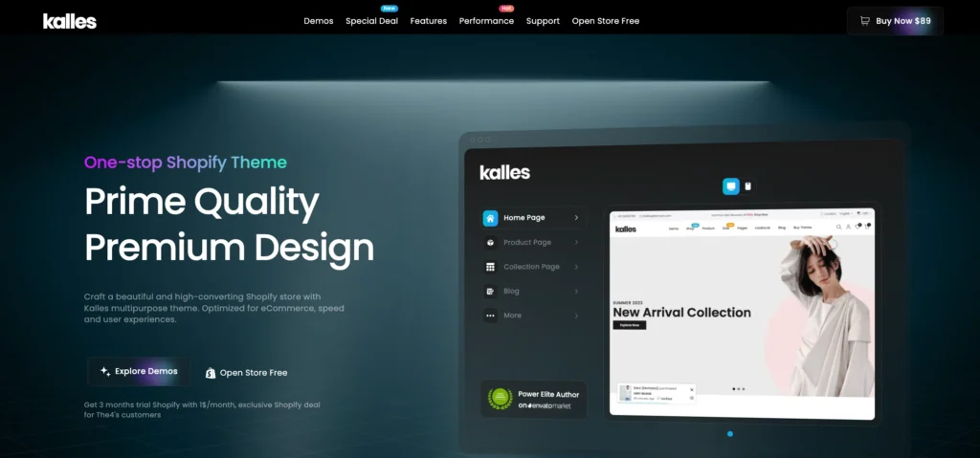Open the Demos menu in the top navigation
Viewport: 980px width, 458px height.
tap(319, 21)
